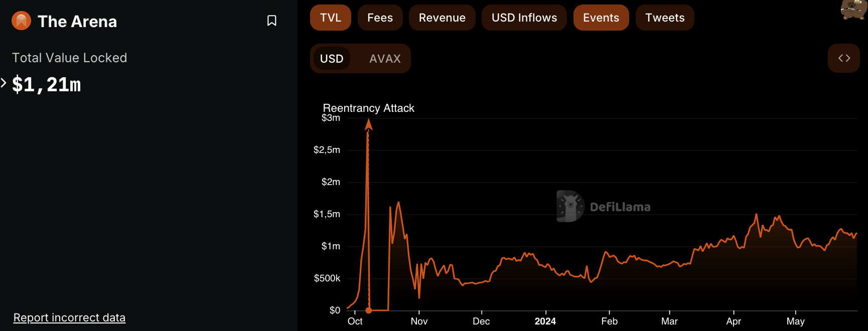Enable the Revenue chart metric
Viewport: 868px width, 331px height.
click(x=442, y=18)
